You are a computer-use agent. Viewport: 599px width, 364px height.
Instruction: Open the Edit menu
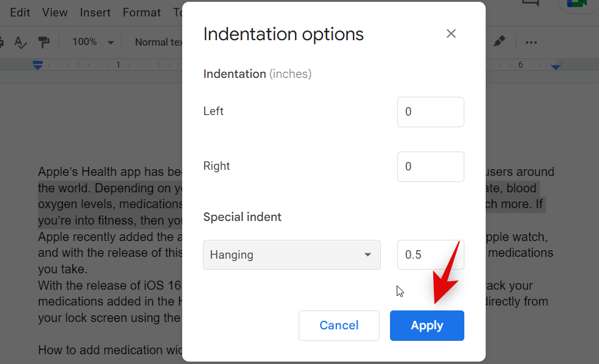click(20, 12)
